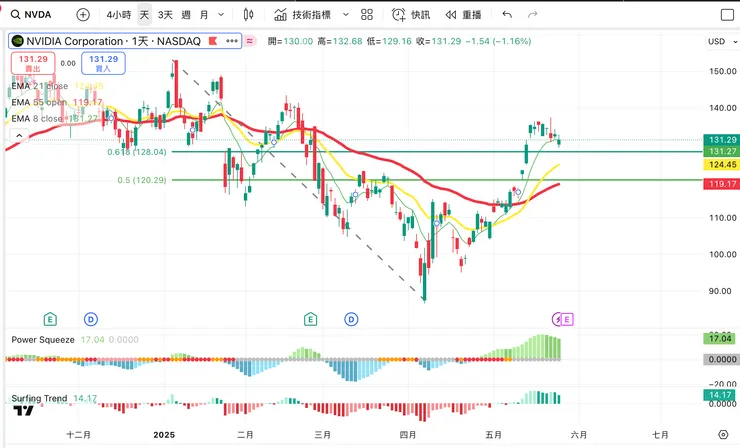The image size is (740, 448).
Task: Click the red flag next to NASDAQ
Action: 213,41
